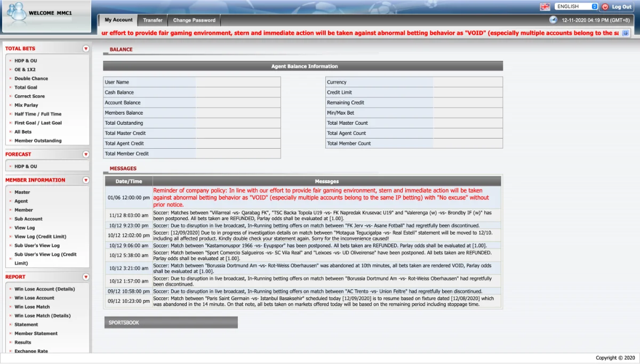Image resolution: width=640 pixels, height=364 pixels.
Task: Click the globe clock icon beside the date
Action: tap(553, 20)
